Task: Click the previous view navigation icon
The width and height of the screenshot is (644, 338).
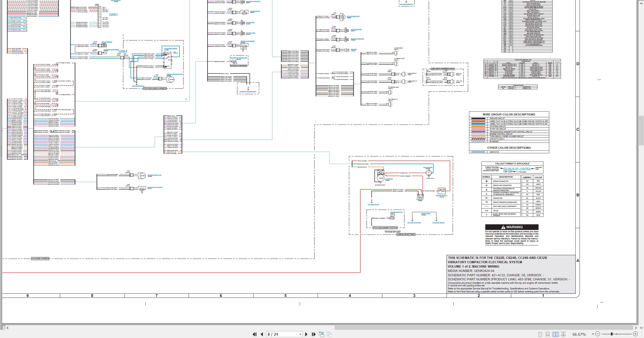Action: [321, 334]
